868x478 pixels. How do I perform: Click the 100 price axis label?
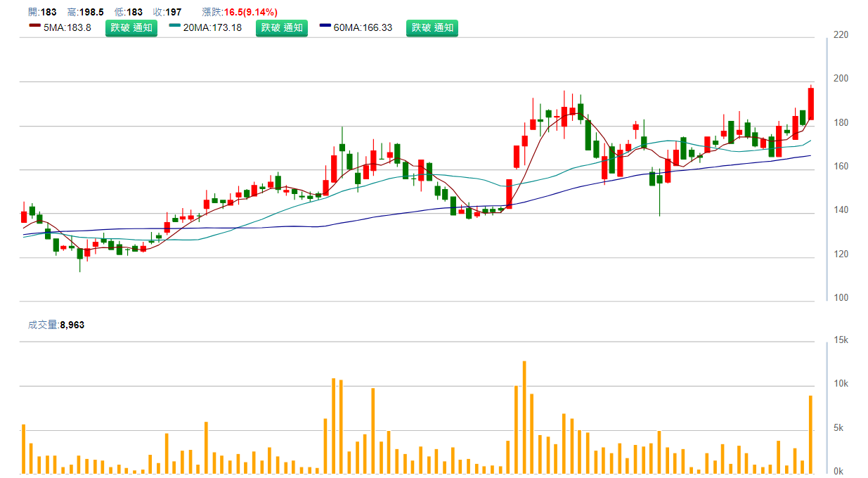tap(841, 297)
